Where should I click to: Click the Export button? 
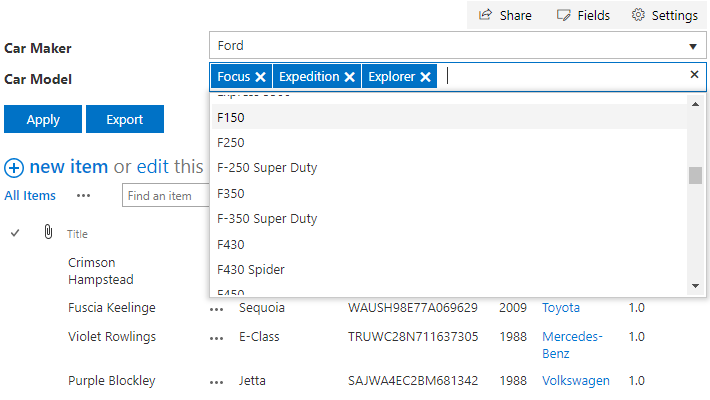(125, 119)
